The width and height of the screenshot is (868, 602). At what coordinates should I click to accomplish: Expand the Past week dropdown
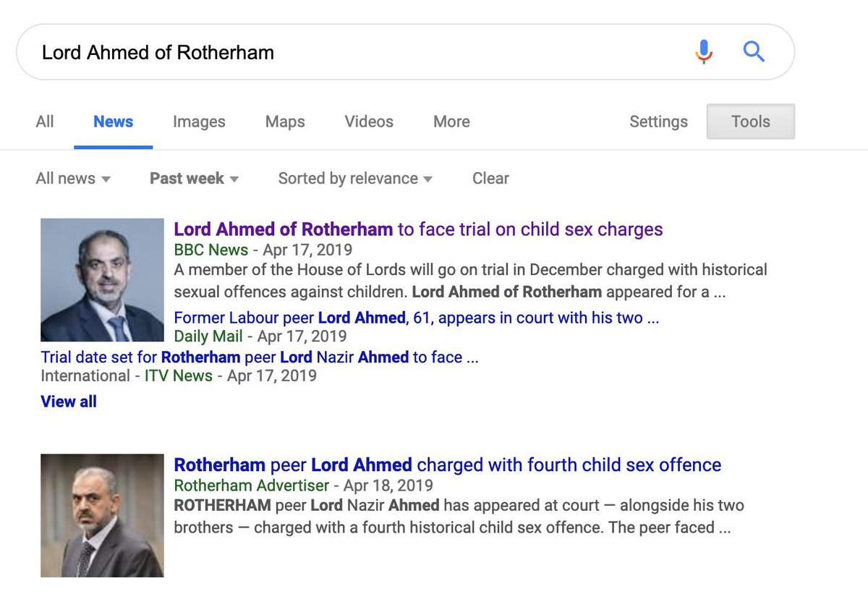194,178
